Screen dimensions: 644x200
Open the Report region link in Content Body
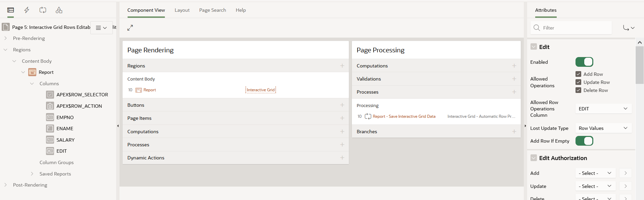tap(149, 90)
